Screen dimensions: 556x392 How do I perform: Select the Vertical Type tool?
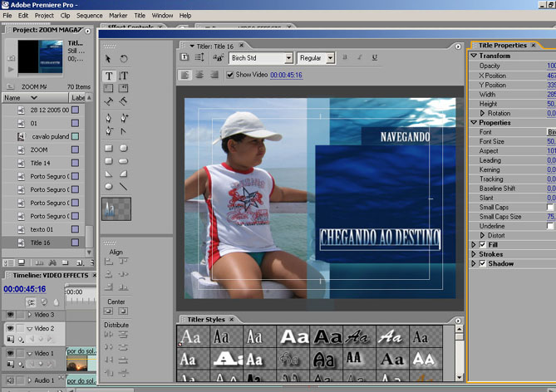[123, 76]
